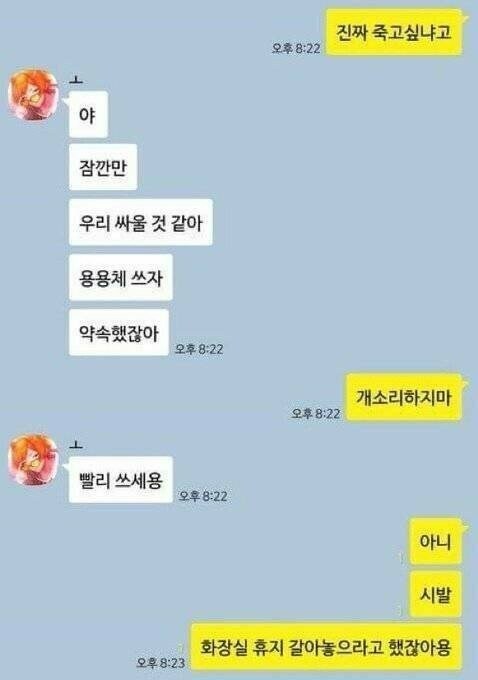Tap the message '화장실 휴지 갈아놓으라고 했잖아용'

click(x=326, y=647)
